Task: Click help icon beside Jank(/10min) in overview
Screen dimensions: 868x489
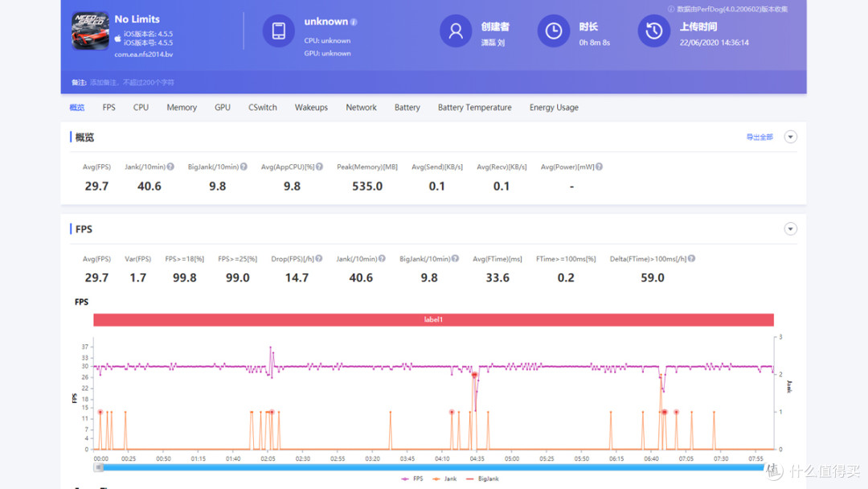Action: 170,166
